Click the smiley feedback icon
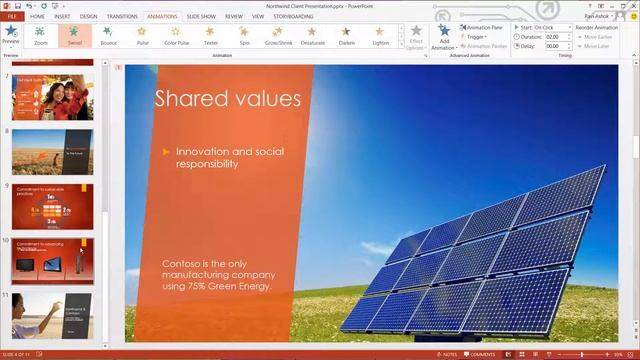 pyautogui.click(x=634, y=16)
